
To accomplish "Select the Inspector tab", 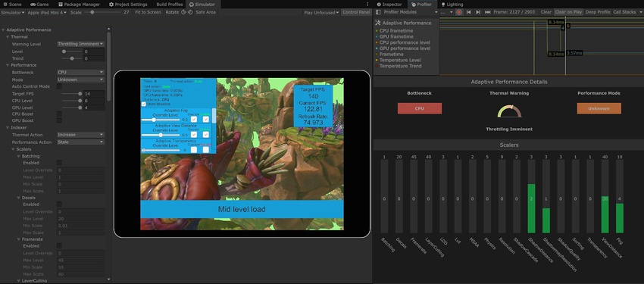I will [x=389, y=4].
